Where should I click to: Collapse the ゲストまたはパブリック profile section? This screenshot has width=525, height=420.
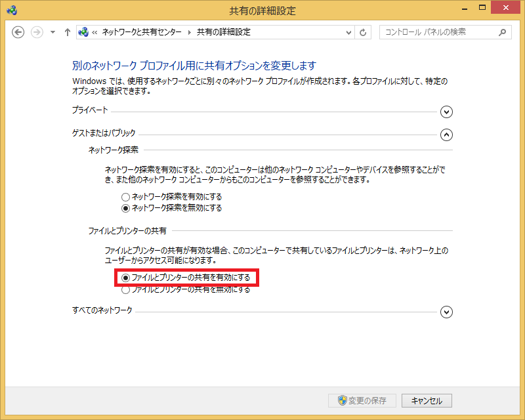coord(447,135)
